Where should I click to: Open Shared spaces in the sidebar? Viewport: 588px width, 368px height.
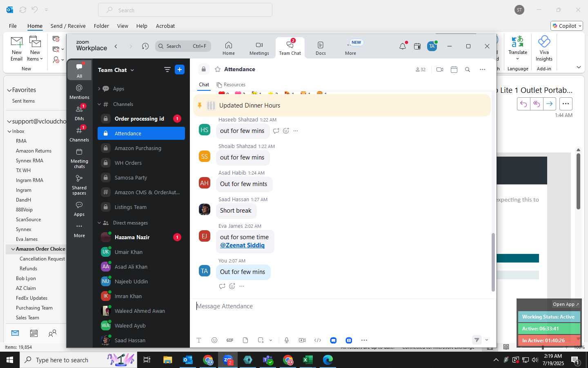[79, 185]
